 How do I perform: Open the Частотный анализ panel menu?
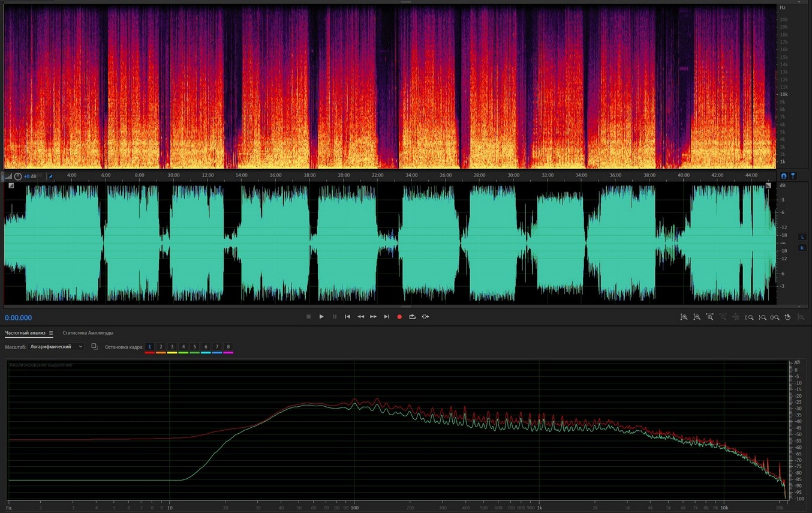(51, 333)
